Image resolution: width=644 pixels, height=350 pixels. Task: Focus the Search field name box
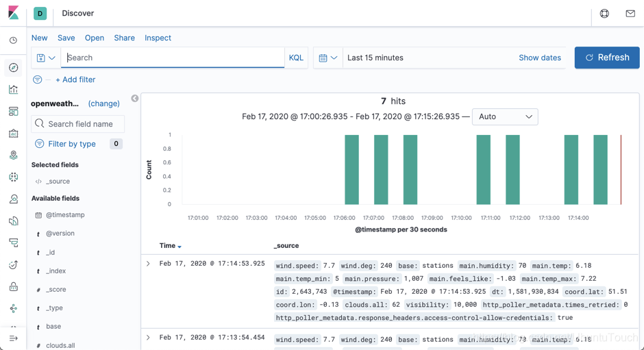point(77,124)
